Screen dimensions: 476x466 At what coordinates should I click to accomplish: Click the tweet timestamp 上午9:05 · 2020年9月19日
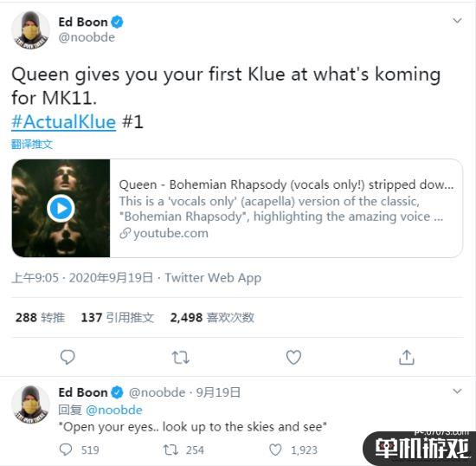82,278
